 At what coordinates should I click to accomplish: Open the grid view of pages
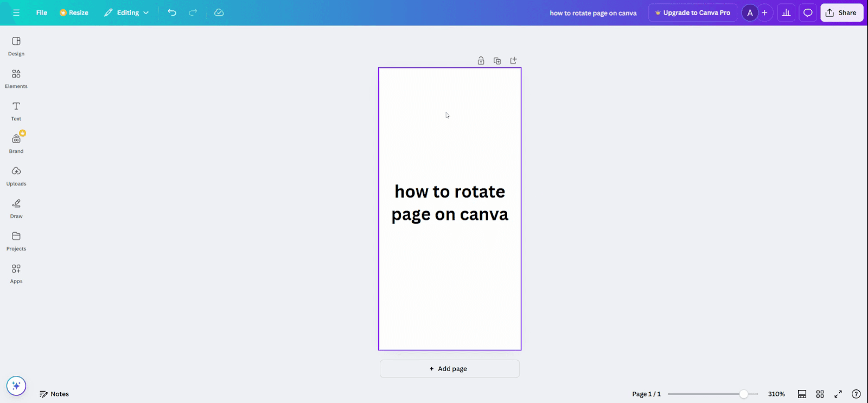[x=820, y=394]
